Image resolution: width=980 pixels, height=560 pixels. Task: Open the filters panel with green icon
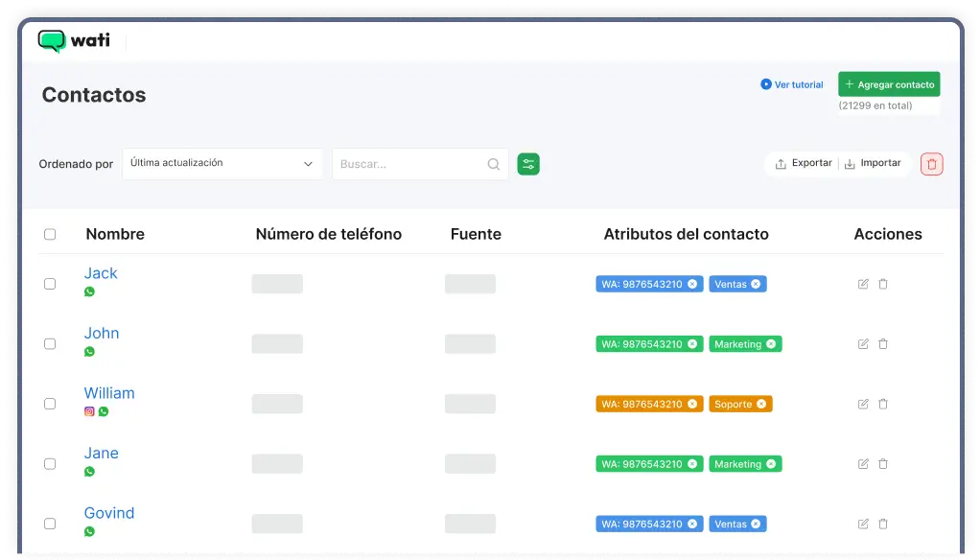(528, 163)
